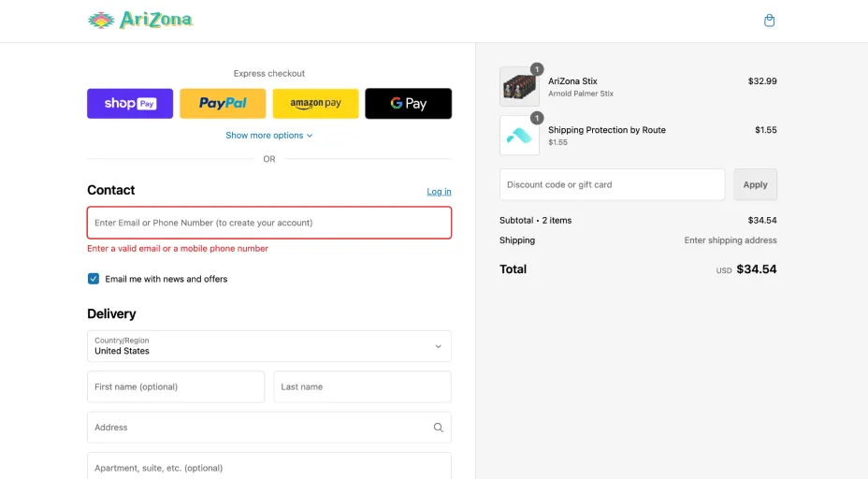868x479 pixels.
Task: Follow the Log in link
Action: point(439,192)
